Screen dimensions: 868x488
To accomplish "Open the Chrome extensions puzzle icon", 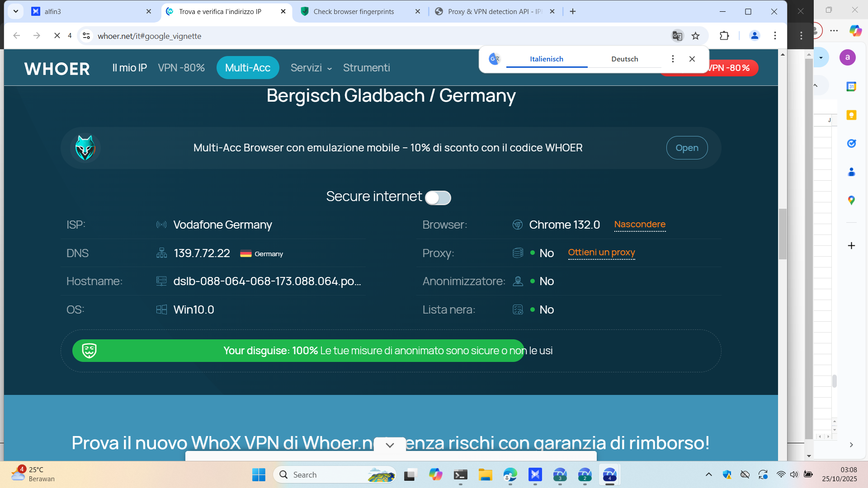I will click(724, 36).
